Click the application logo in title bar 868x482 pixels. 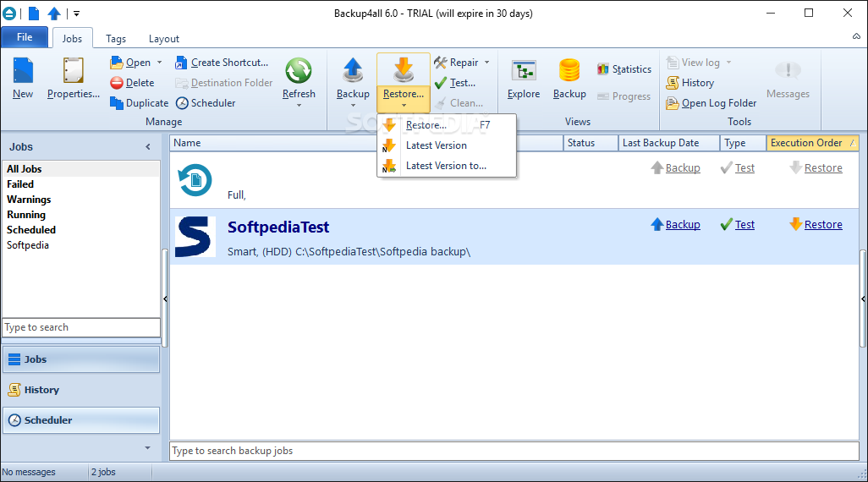point(9,13)
